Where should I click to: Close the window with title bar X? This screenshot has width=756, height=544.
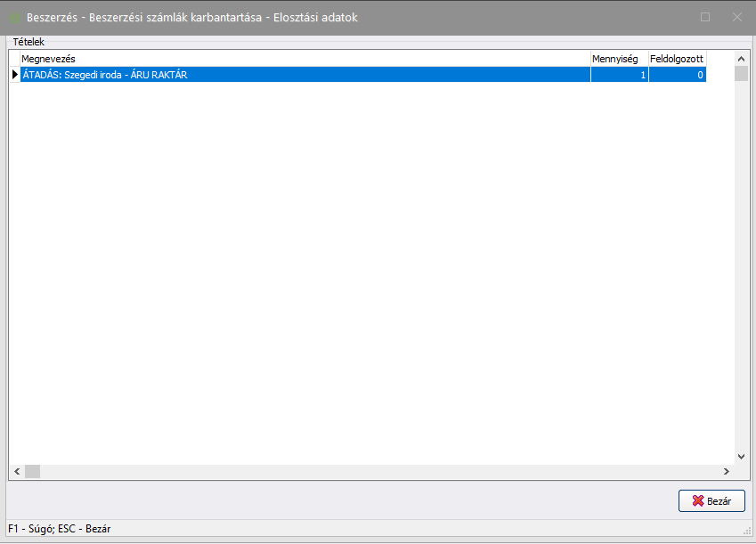(736, 17)
